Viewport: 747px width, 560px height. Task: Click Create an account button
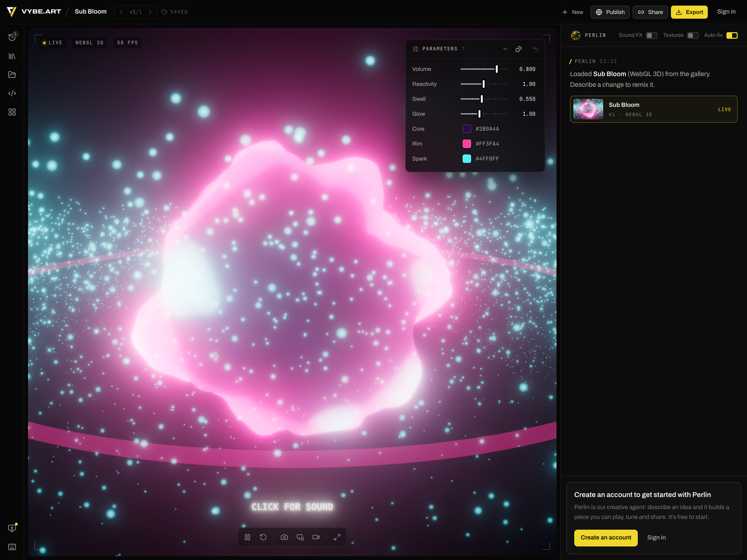pos(606,538)
